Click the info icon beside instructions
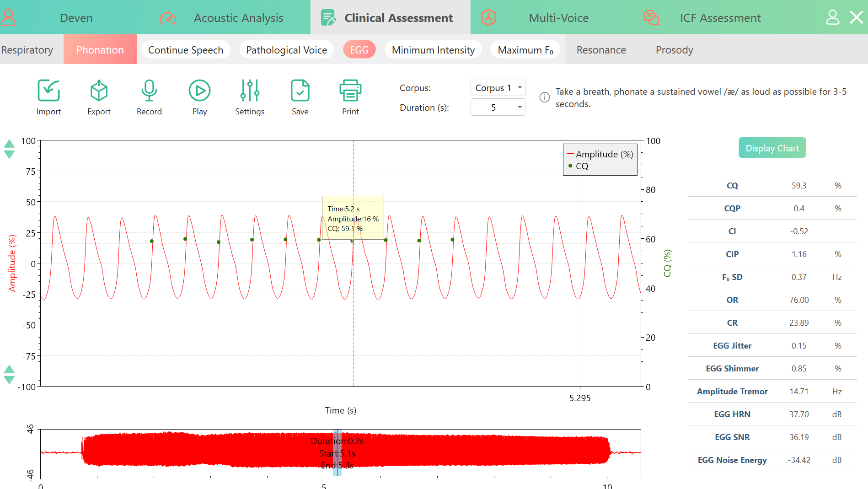The image size is (868, 489). [x=544, y=97]
